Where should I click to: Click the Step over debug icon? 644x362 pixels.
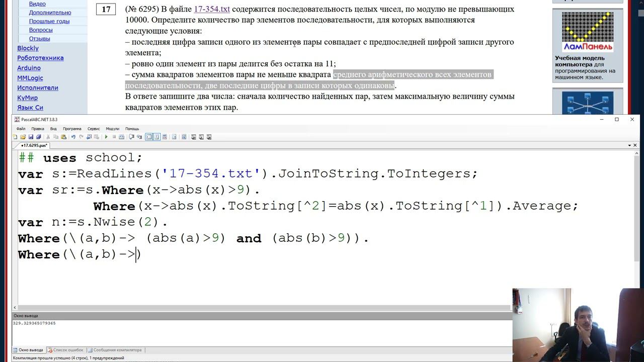pyautogui.click(x=132, y=137)
